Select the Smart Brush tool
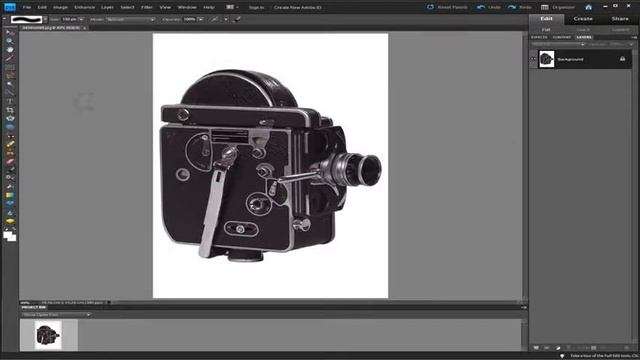The width and height of the screenshot is (640, 360). pyautogui.click(x=10, y=178)
